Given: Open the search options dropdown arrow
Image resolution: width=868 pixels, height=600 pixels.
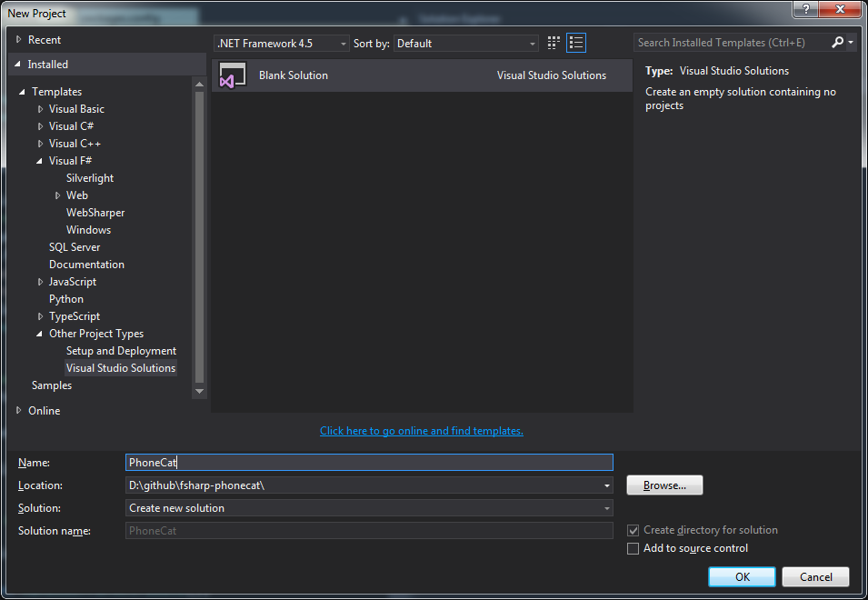Looking at the screenshot, I should point(851,42).
